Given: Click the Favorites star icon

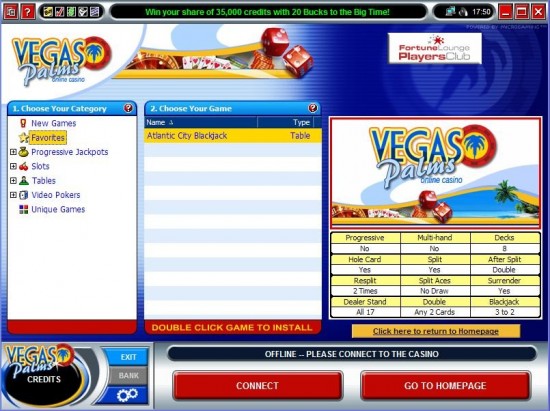Looking at the screenshot, I should coord(24,137).
